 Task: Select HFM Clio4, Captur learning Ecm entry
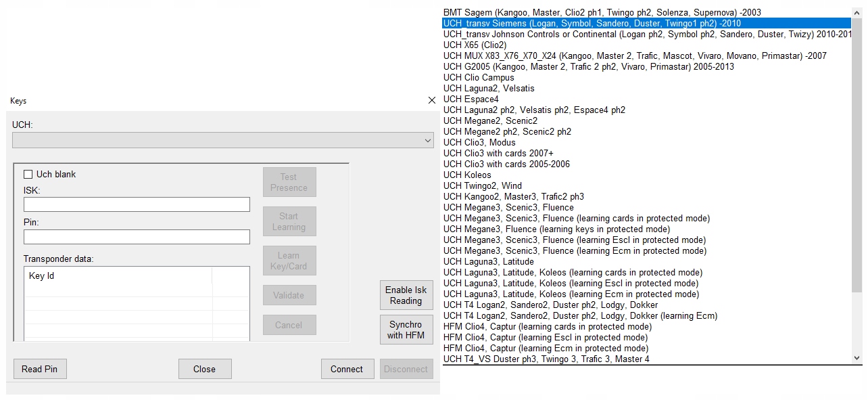pos(647,348)
